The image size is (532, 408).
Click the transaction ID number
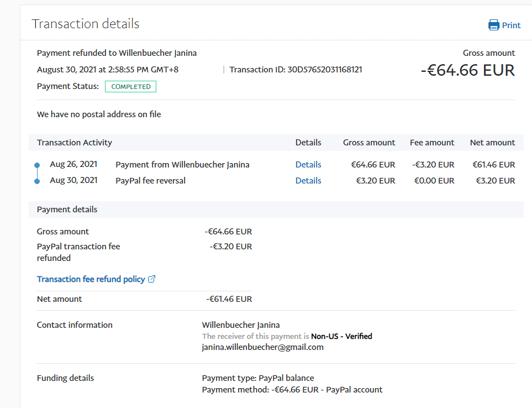324,70
